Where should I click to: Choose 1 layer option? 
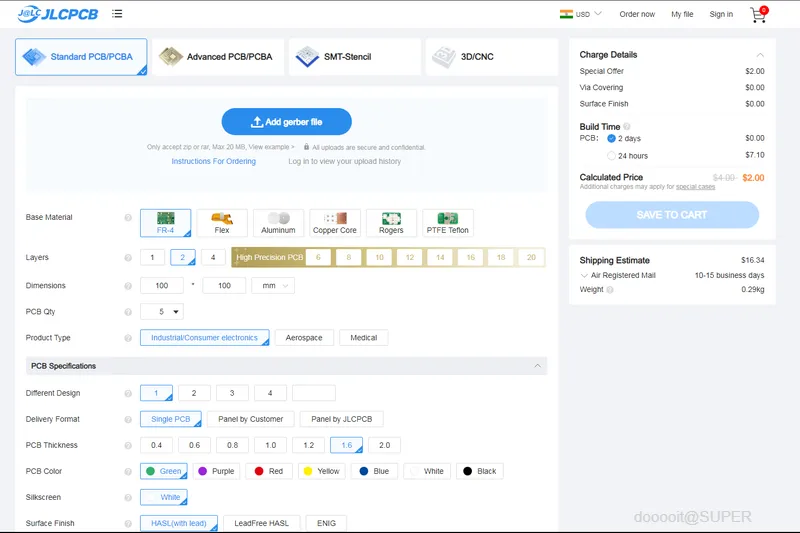click(152, 258)
